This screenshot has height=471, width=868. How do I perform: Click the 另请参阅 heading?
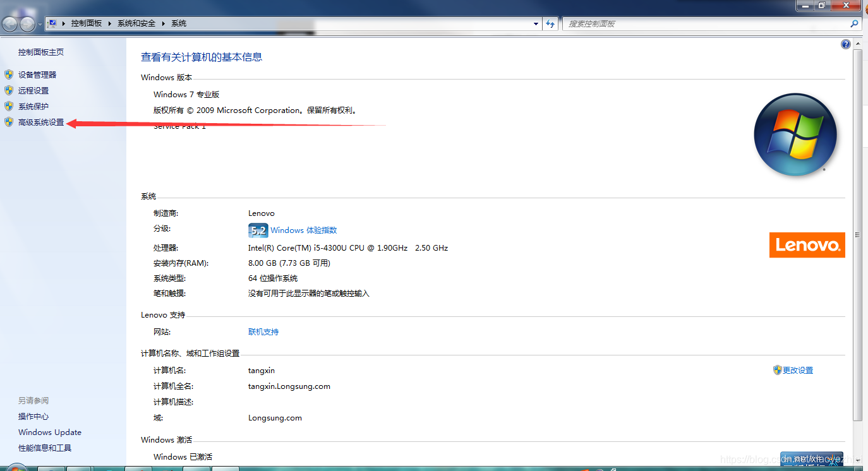(x=33, y=401)
